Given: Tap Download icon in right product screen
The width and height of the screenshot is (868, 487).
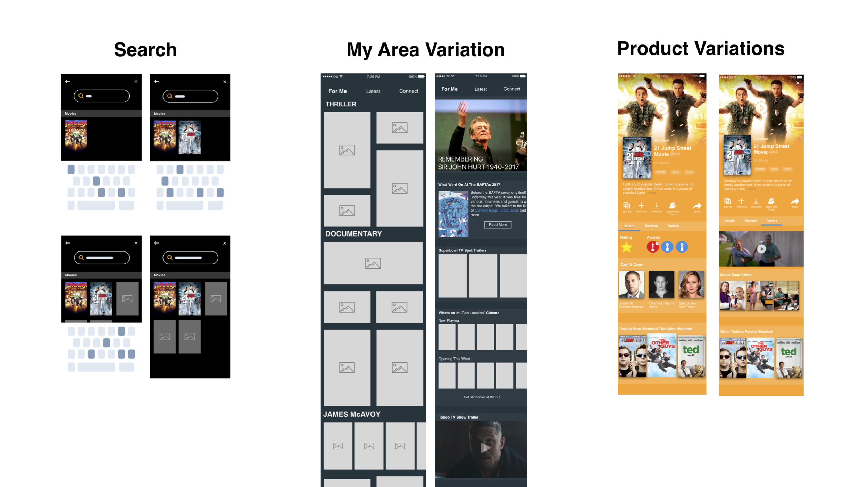Looking at the screenshot, I should tap(756, 201).
